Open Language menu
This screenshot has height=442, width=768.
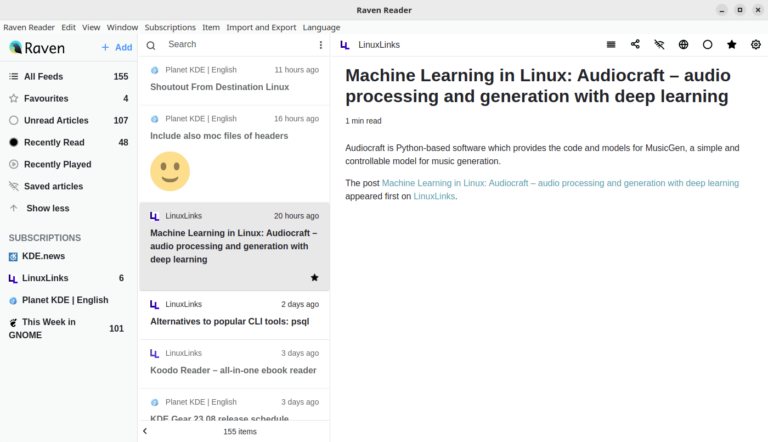(x=321, y=27)
